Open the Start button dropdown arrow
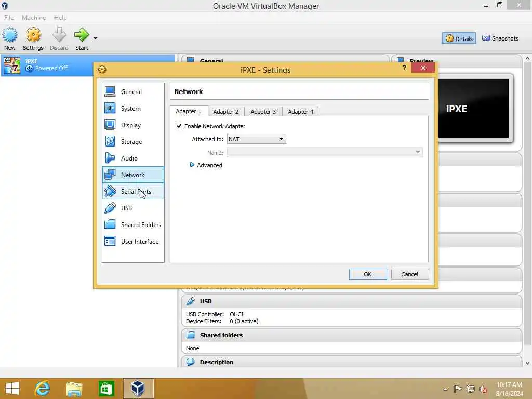Screen dimensions: 532x399 point(96,38)
